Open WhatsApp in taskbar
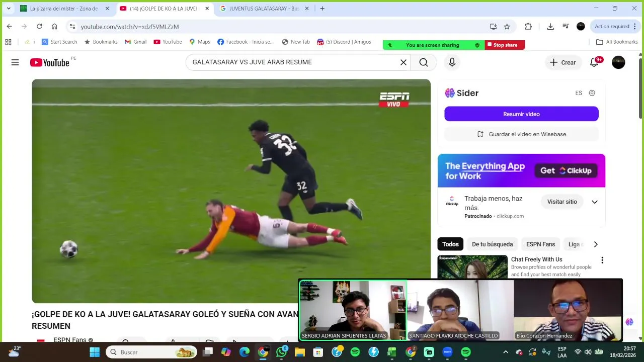 pos(281,352)
